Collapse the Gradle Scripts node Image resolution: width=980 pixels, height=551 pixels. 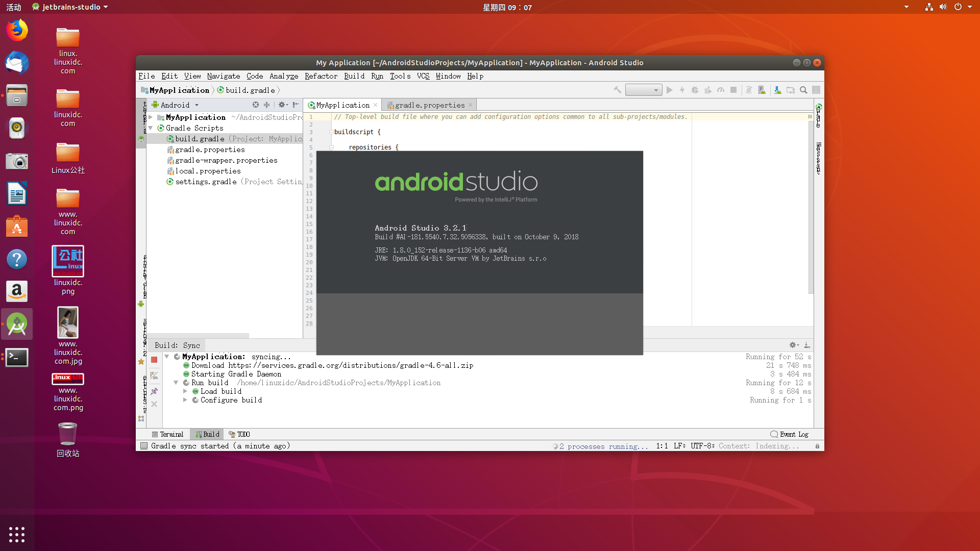point(151,128)
